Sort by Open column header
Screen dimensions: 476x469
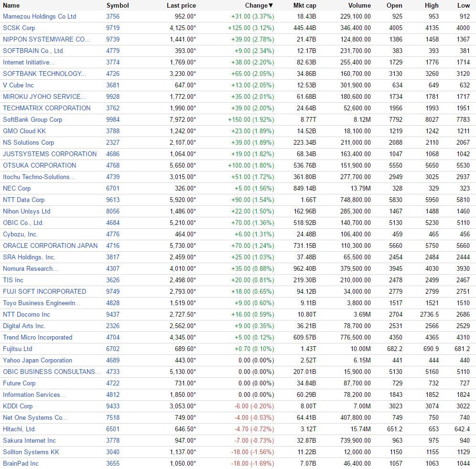pyautogui.click(x=394, y=5)
